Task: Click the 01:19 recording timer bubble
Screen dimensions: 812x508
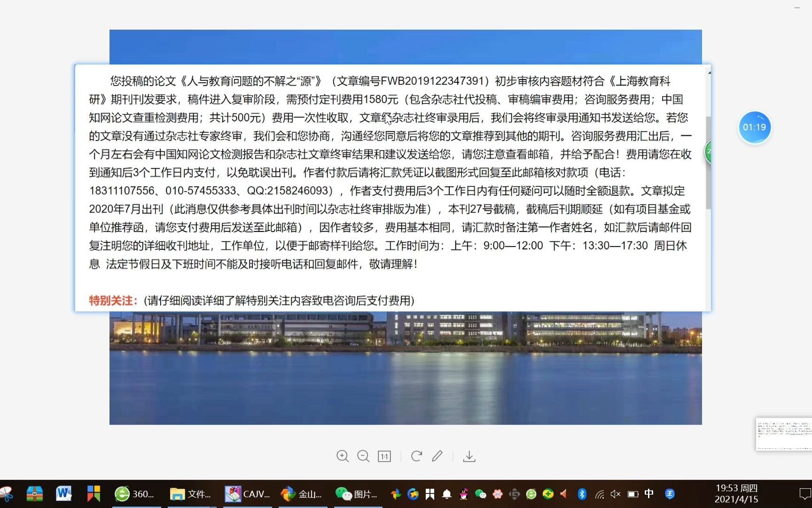Action: [x=754, y=127]
